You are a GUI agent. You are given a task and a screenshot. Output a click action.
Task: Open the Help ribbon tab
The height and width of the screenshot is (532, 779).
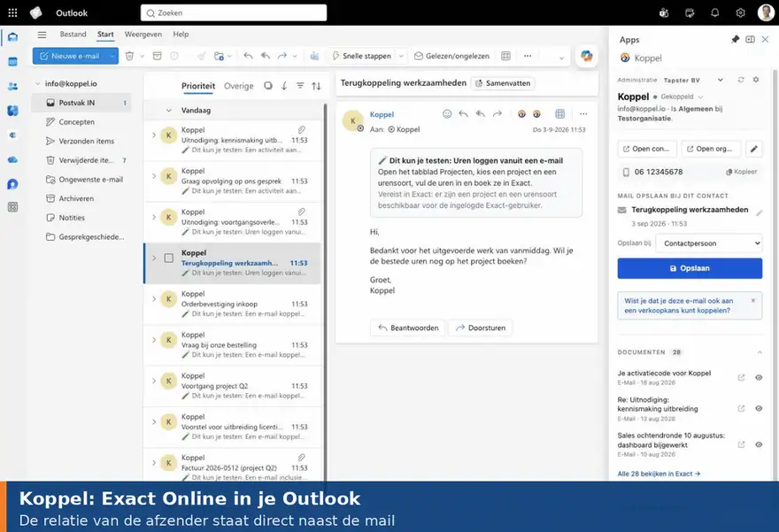[181, 35]
